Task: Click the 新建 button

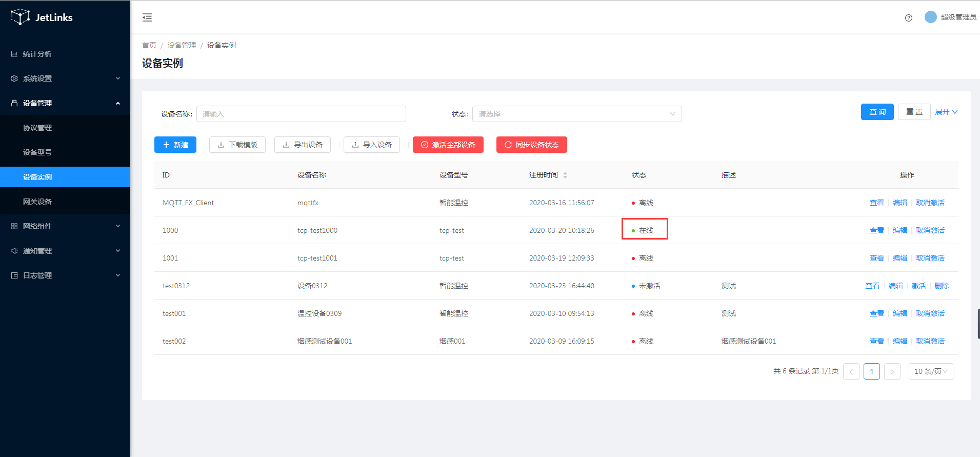Action: (175, 145)
